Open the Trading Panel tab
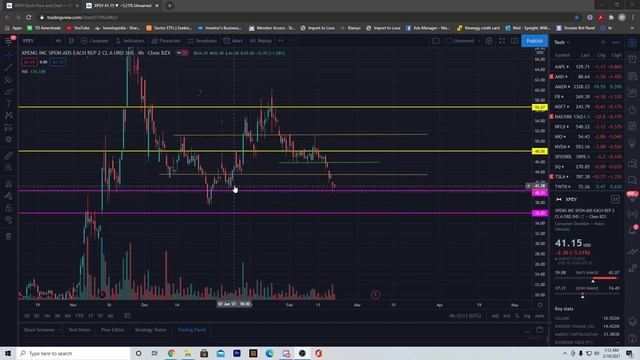This screenshot has width=640, height=360. click(x=191, y=330)
